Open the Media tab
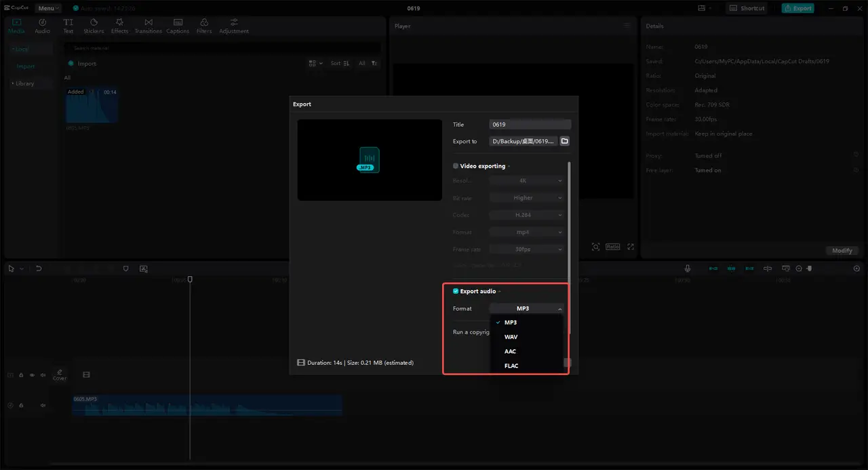 click(16, 26)
